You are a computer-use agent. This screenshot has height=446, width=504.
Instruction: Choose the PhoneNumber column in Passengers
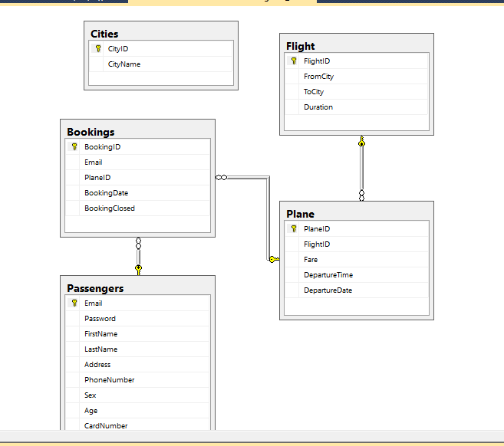click(110, 380)
